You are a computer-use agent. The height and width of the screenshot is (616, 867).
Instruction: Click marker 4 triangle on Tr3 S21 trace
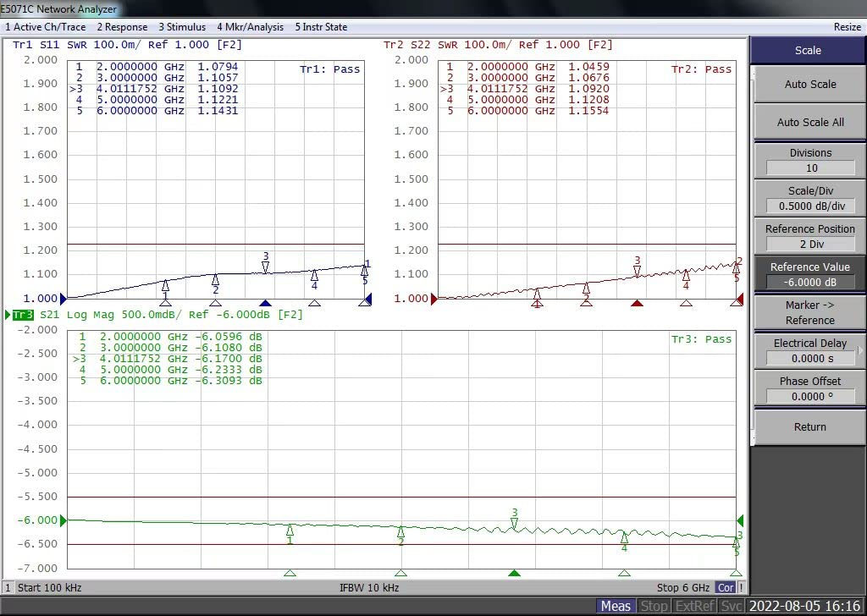[x=624, y=536]
